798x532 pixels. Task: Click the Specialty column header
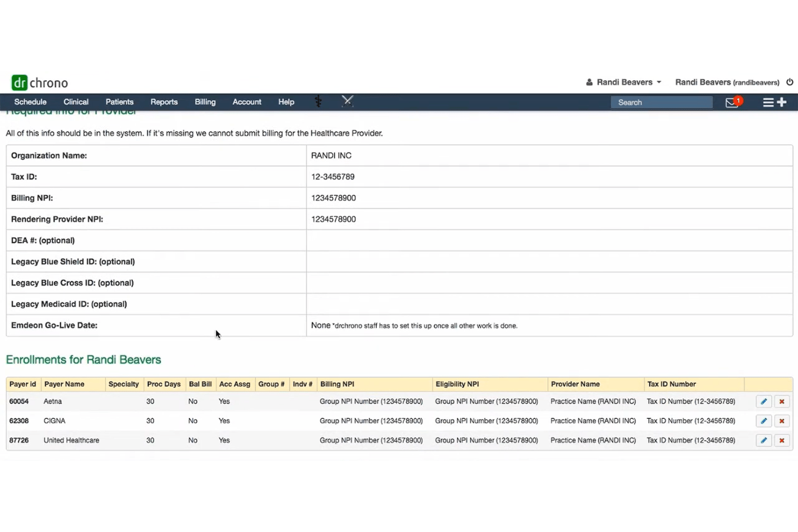coord(123,384)
